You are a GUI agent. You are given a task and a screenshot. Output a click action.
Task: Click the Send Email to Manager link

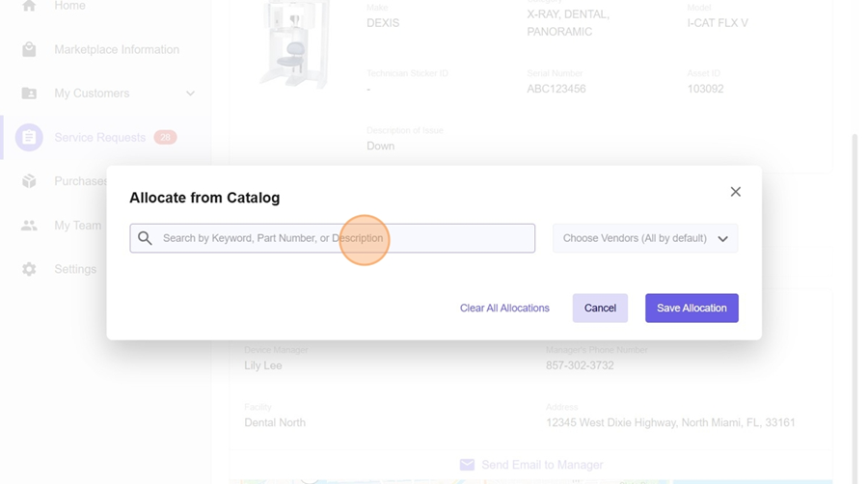[541, 465]
